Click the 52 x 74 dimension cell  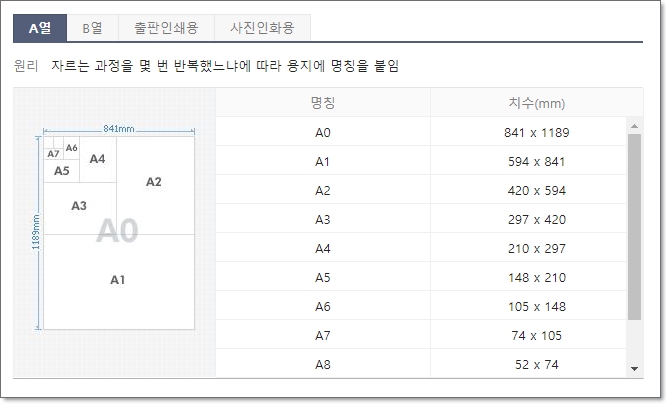pyautogui.click(x=528, y=364)
